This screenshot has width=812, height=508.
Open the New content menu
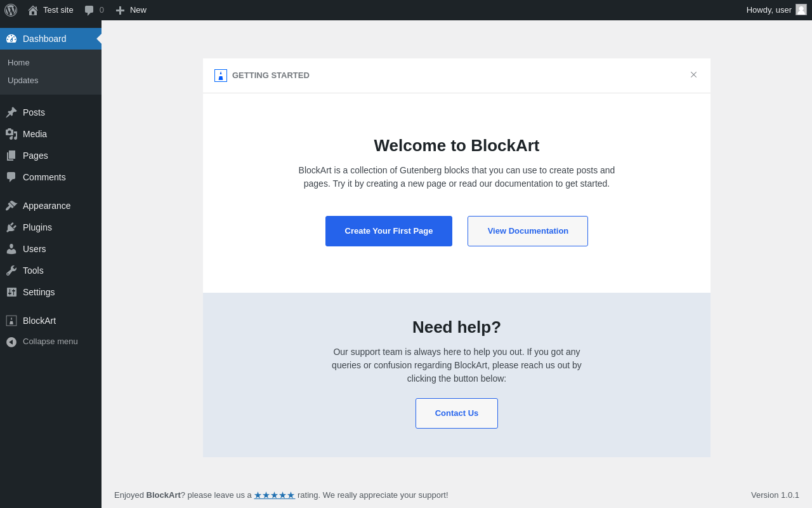[131, 10]
